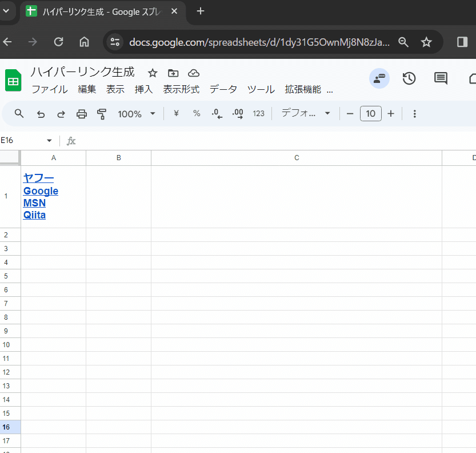The width and height of the screenshot is (476, 453).
Task: Open site information icon in address bar
Action: click(x=115, y=42)
